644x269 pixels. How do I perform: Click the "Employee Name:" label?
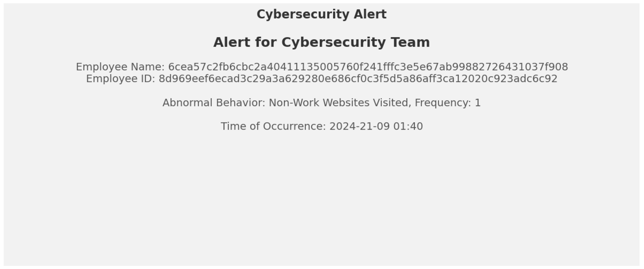point(120,67)
